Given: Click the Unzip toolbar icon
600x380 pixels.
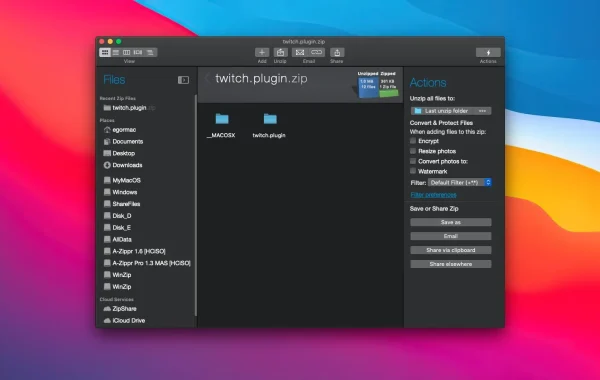Looking at the screenshot, I should click(x=280, y=52).
